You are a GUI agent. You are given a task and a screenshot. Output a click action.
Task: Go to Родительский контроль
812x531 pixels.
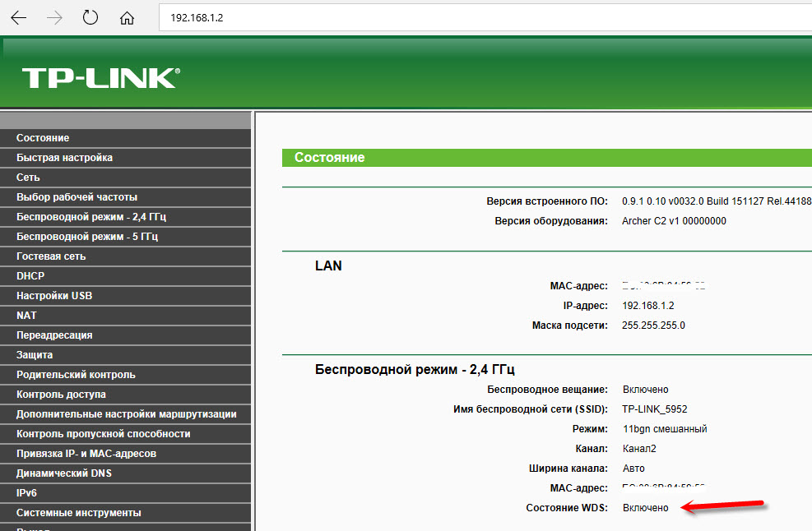pos(125,375)
